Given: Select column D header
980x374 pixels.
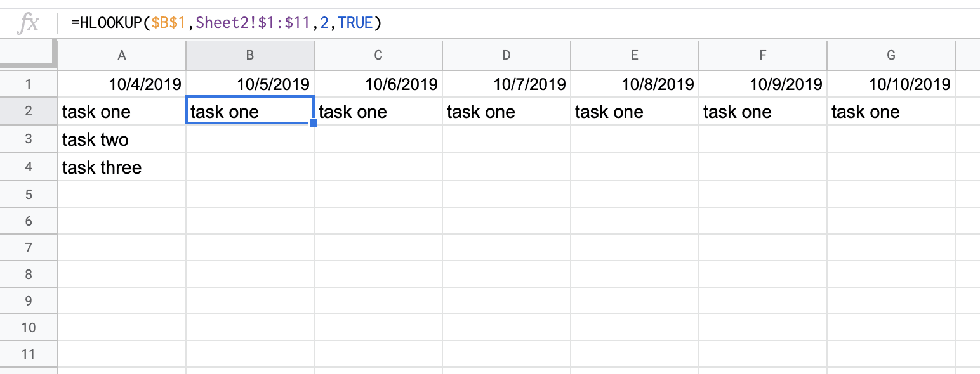Looking at the screenshot, I should tap(507, 55).
